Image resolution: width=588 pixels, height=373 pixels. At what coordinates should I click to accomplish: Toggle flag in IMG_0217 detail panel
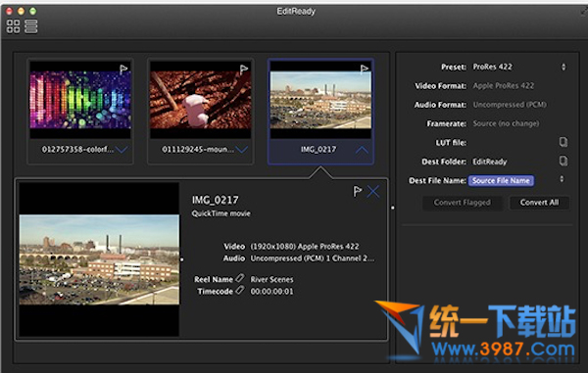coord(358,192)
